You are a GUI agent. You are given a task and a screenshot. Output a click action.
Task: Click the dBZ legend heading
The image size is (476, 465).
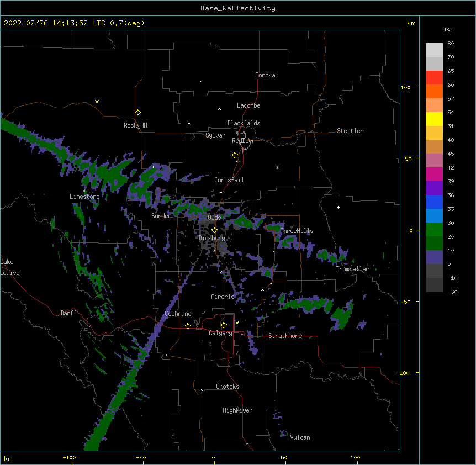[x=447, y=29]
